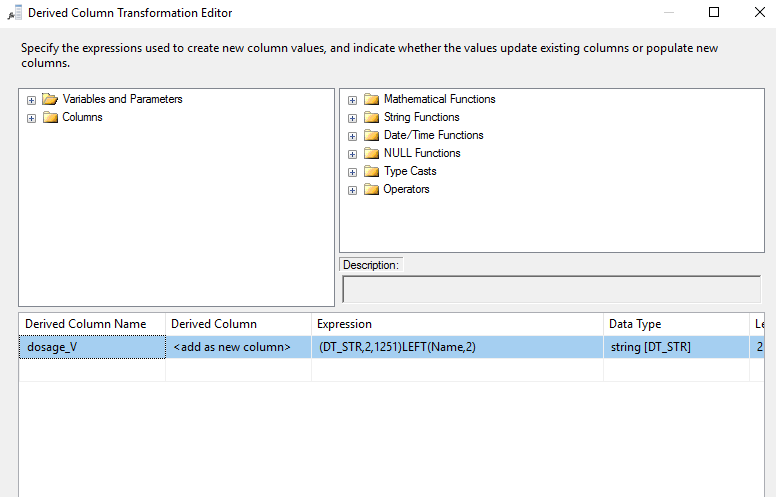
Task: Select the Variables and Parameters label
Action: click(122, 99)
